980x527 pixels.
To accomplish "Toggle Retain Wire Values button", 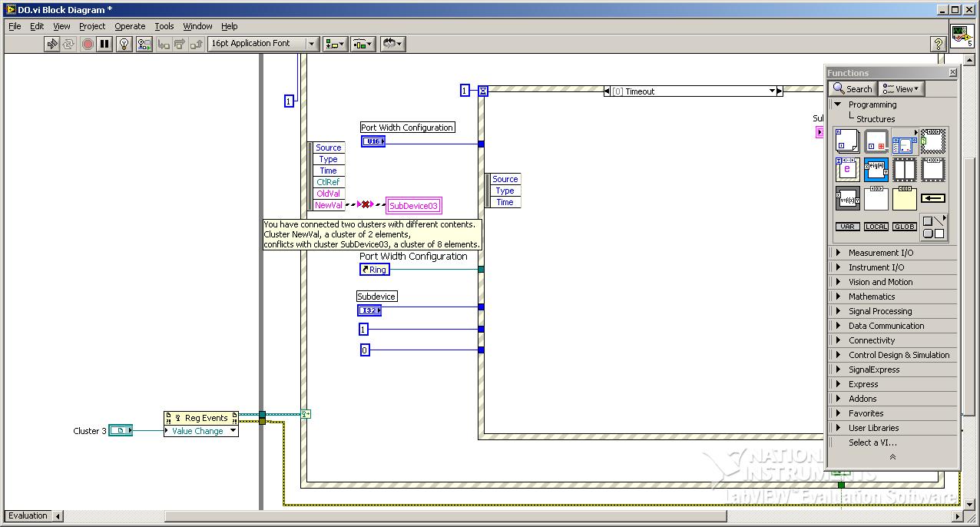I will pos(144,44).
